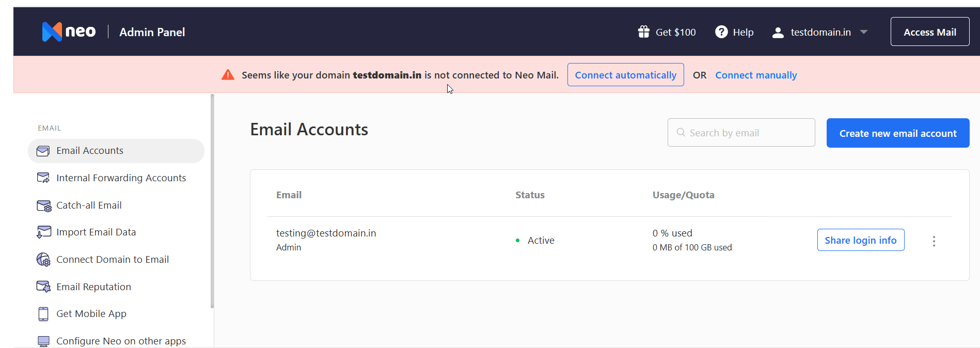Click the Import Email Data icon
This screenshot has height=348, width=980.
44,232
